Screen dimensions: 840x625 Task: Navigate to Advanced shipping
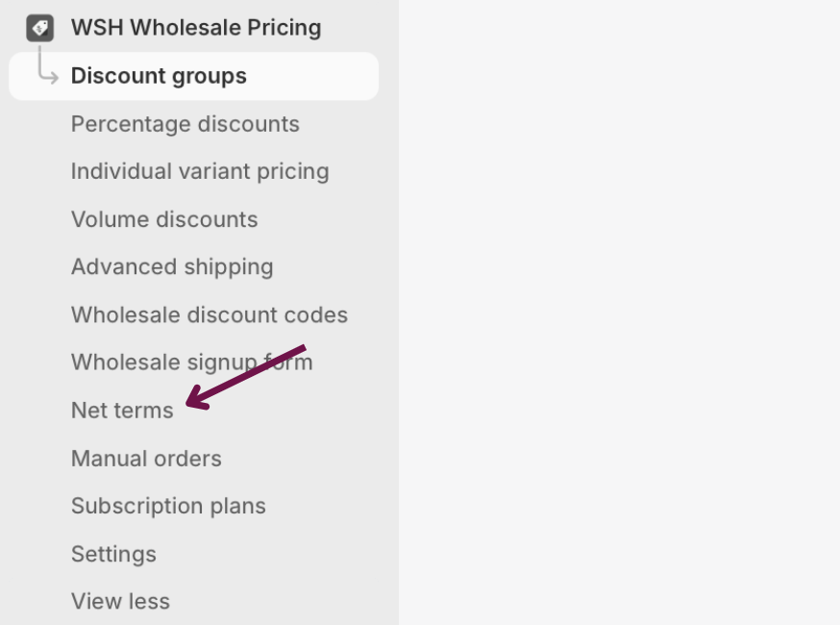pos(172,266)
